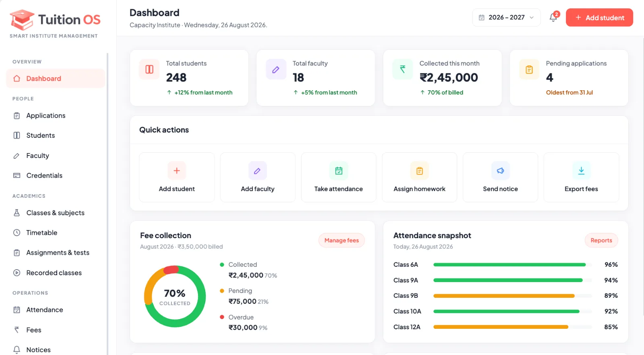Image resolution: width=644 pixels, height=355 pixels.
Task: Open the Students section
Action: pos(56,135)
